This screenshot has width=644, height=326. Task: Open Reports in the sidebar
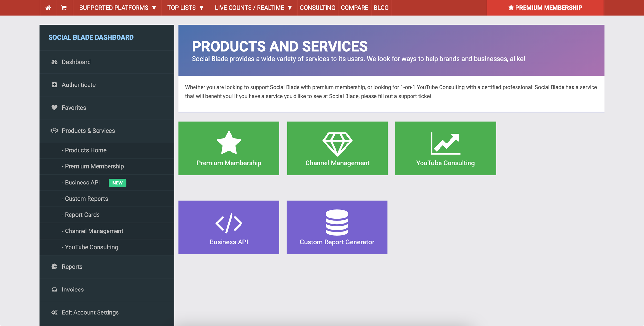[107, 267]
